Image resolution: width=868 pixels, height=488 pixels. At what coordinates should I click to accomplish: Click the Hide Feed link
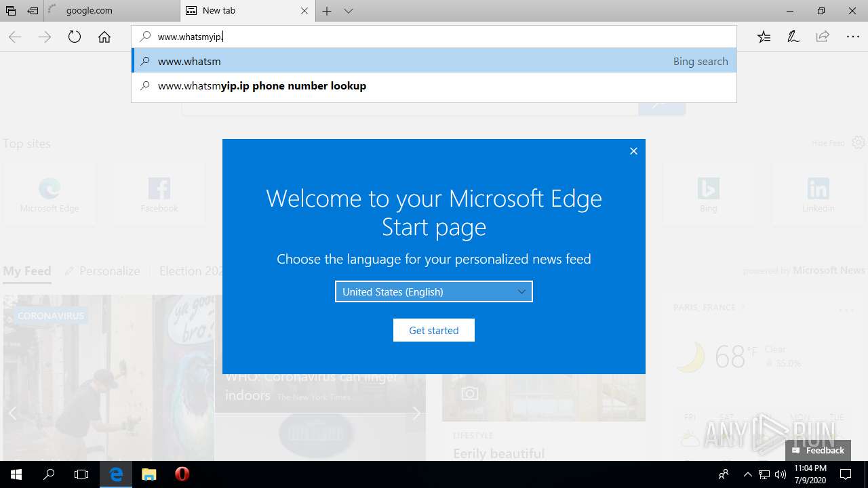click(828, 143)
